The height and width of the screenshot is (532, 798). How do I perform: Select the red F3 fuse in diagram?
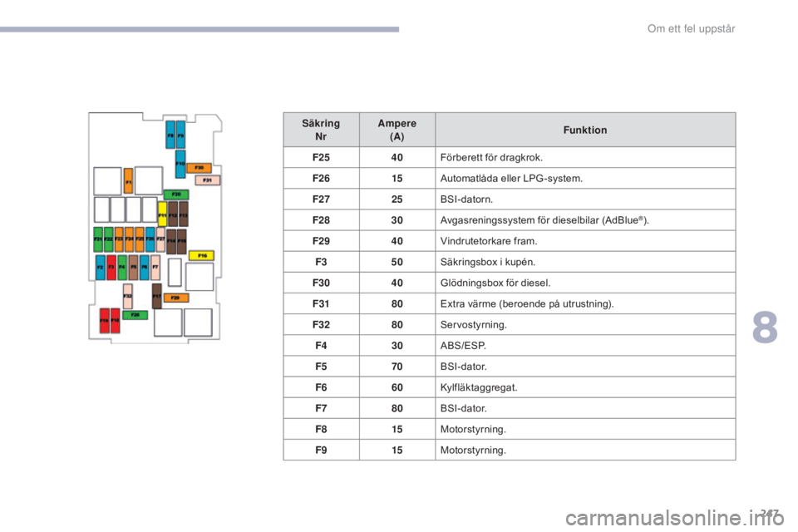pyautogui.click(x=111, y=268)
